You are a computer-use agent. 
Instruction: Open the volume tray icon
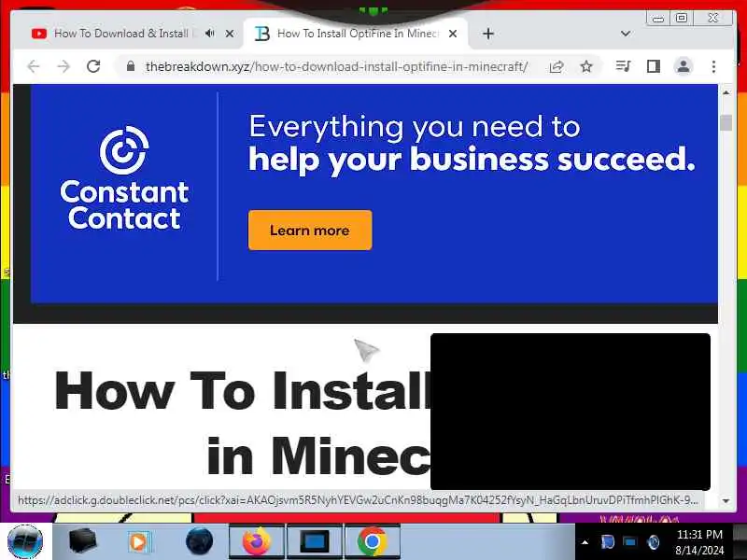pos(653,542)
